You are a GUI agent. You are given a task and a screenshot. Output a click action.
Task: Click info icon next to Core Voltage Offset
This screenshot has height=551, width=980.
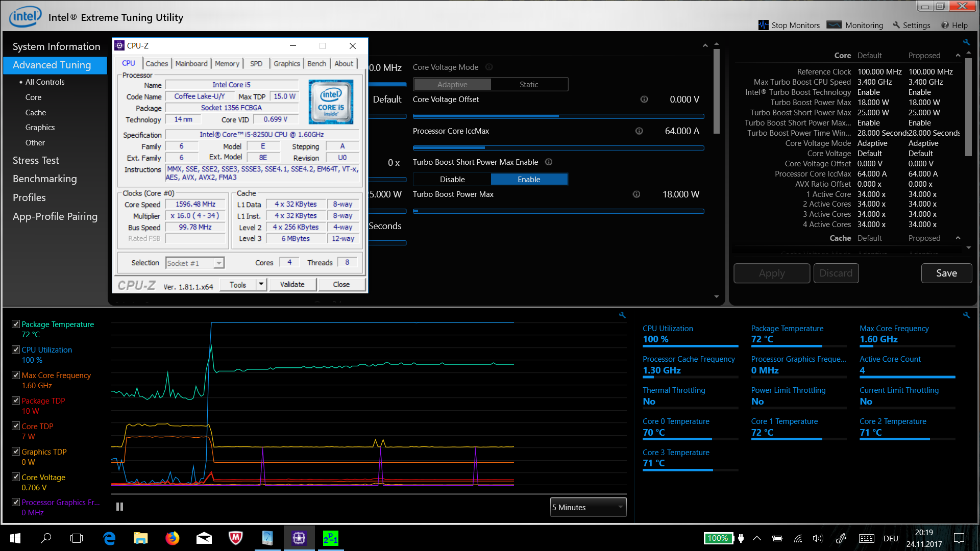pyautogui.click(x=644, y=99)
